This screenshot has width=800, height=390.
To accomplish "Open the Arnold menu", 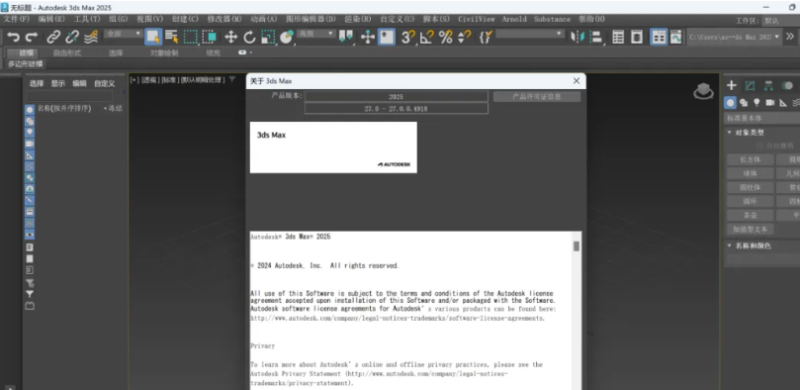I will (514, 19).
